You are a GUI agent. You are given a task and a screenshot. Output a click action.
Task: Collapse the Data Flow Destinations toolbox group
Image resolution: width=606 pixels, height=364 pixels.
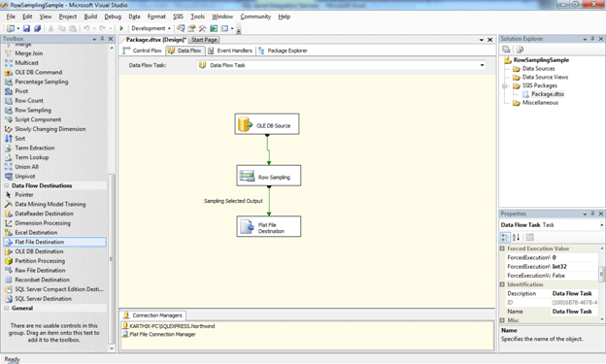[7, 185]
